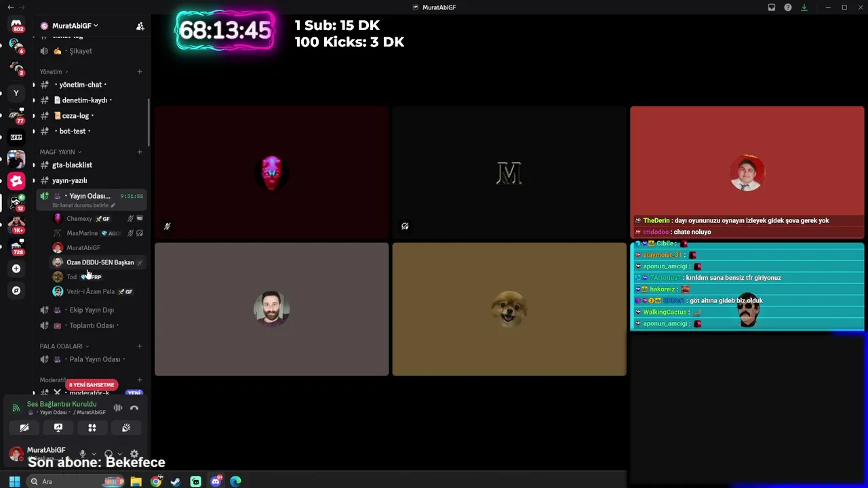
Task: Create a channel in PALA ODALARI category
Action: pyautogui.click(x=140, y=346)
